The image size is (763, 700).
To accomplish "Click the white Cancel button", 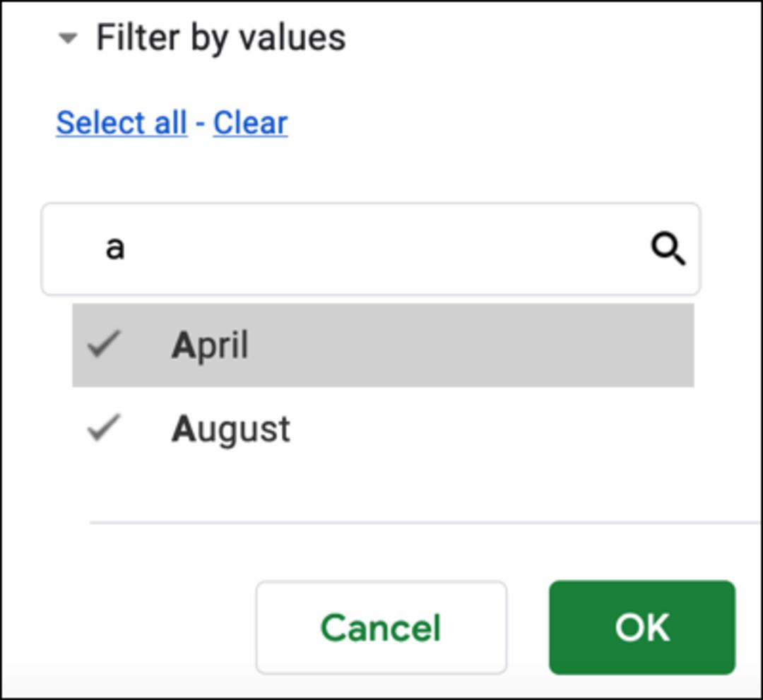I will (x=381, y=627).
